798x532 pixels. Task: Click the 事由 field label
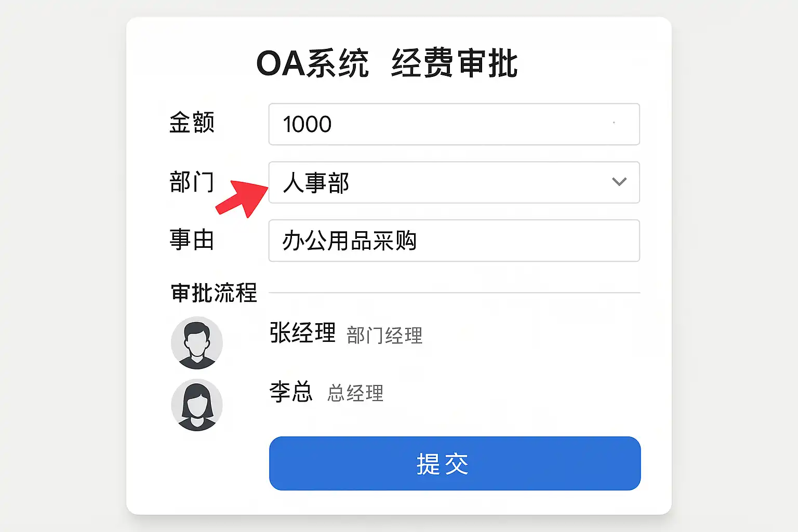tap(192, 240)
